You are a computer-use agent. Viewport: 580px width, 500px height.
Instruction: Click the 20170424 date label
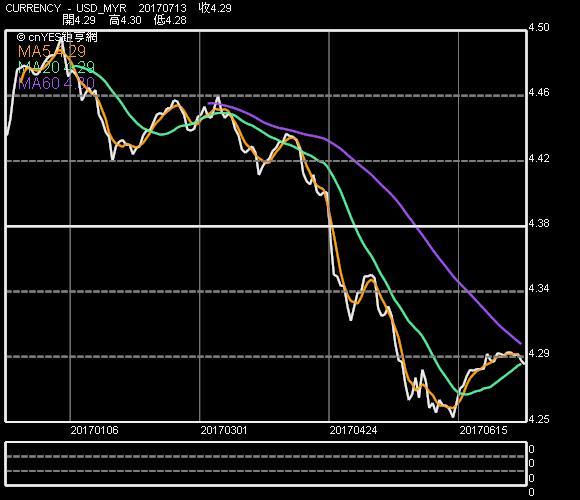click(x=353, y=430)
